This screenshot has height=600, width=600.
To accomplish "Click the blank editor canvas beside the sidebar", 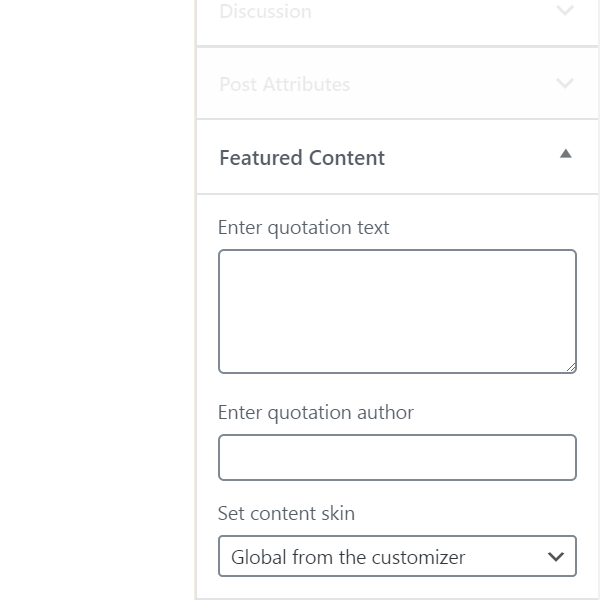I will coord(98,300).
